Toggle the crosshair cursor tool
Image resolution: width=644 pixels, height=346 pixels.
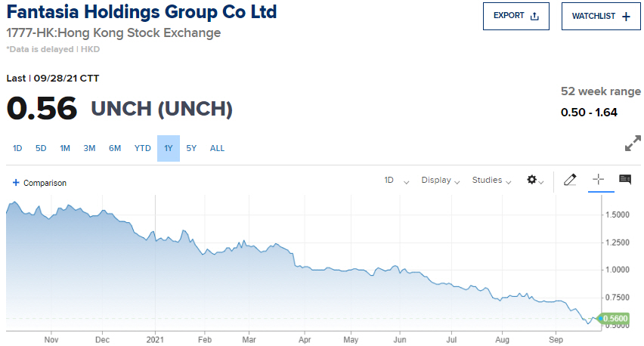pyautogui.click(x=598, y=180)
